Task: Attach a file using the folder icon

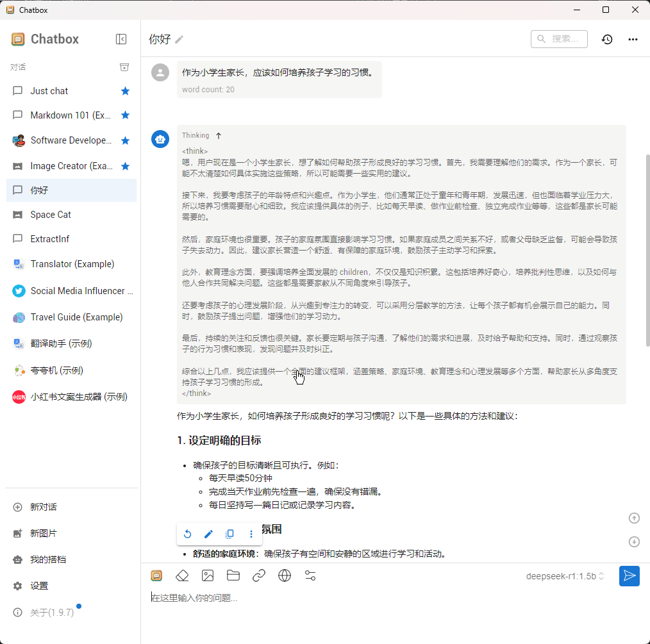Action: (233, 575)
